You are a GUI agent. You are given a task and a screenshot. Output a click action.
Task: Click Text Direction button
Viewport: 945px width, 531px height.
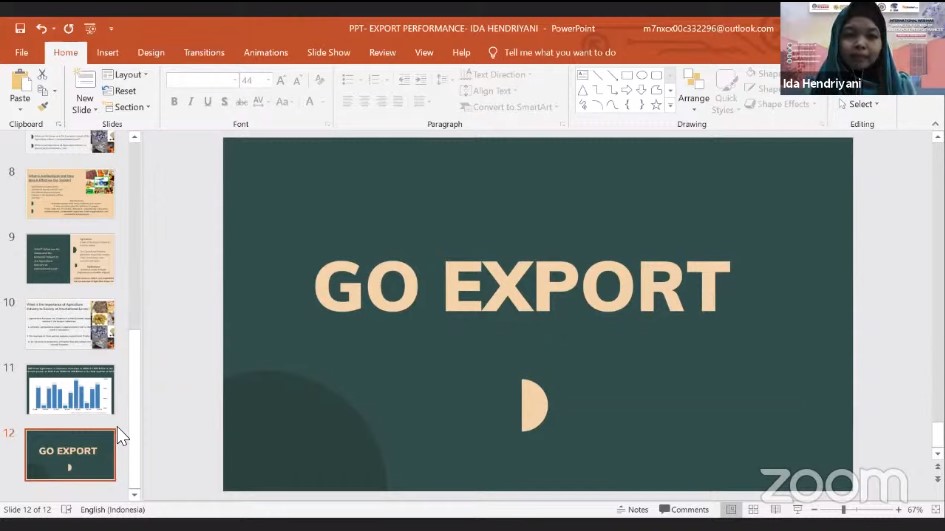point(496,75)
